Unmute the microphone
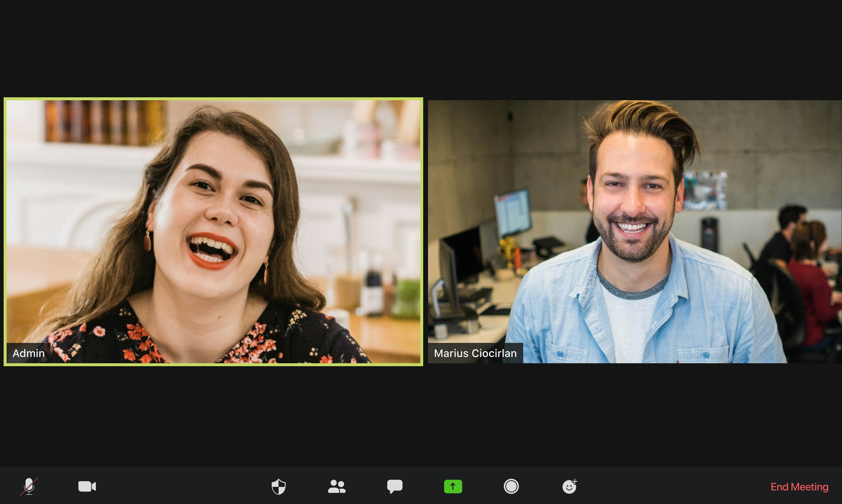 tap(29, 486)
